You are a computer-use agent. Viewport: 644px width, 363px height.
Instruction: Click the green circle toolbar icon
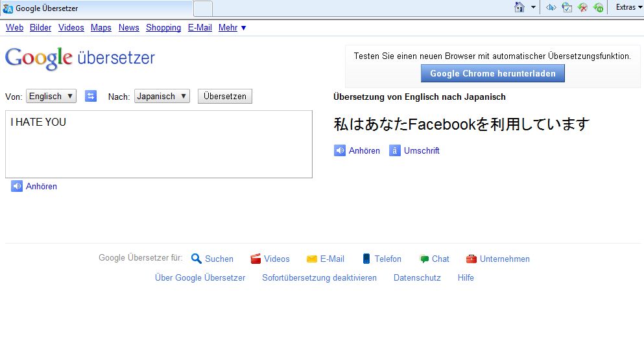point(599,7)
